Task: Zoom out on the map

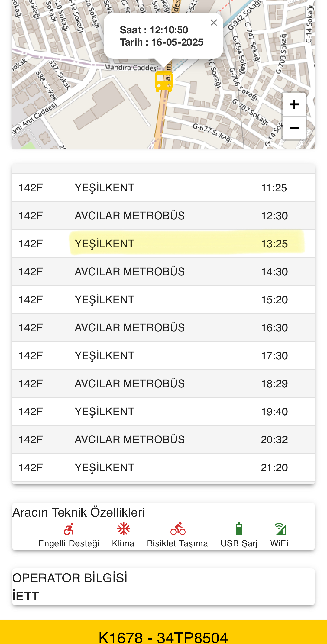Action: coord(294,128)
